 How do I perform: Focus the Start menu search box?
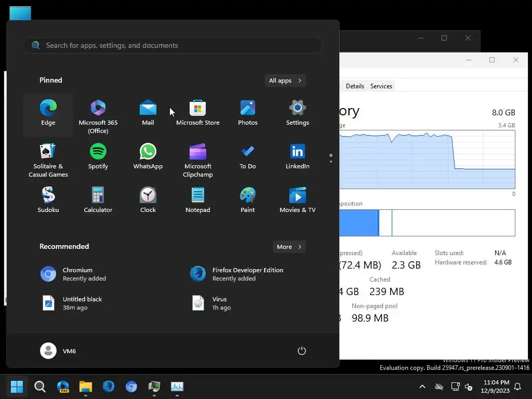[x=172, y=45]
